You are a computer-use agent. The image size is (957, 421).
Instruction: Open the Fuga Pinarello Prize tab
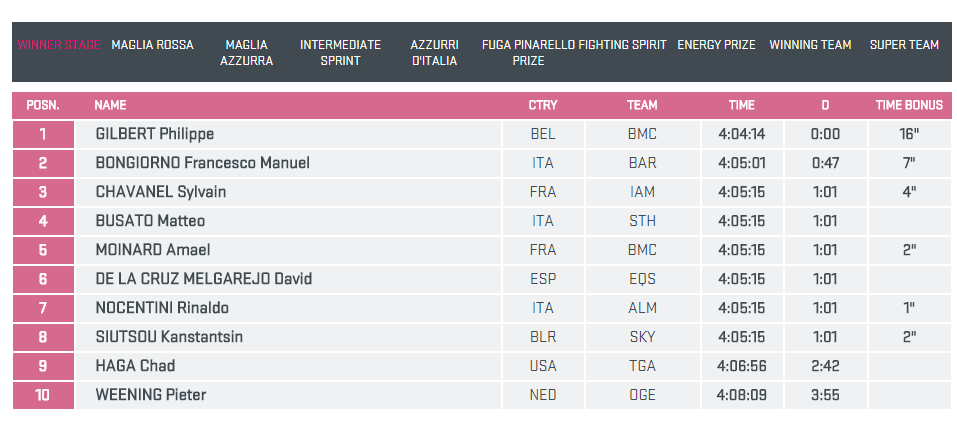click(x=528, y=53)
